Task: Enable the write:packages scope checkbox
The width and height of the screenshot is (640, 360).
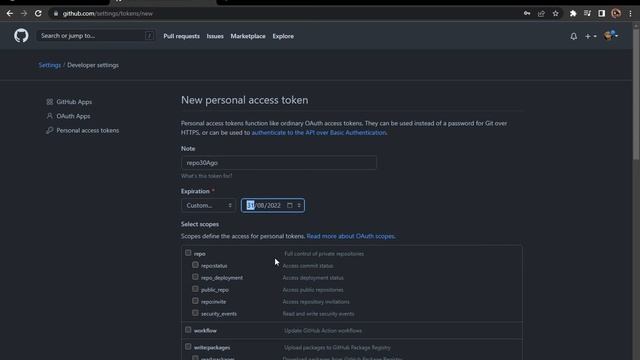Action: 188,347
